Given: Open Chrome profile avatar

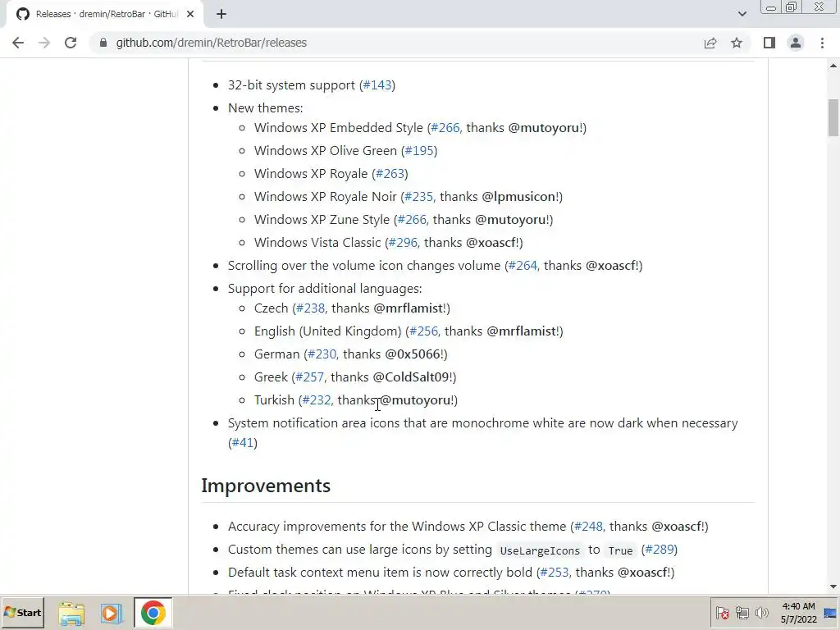Looking at the screenshot, I should point(796,43).
